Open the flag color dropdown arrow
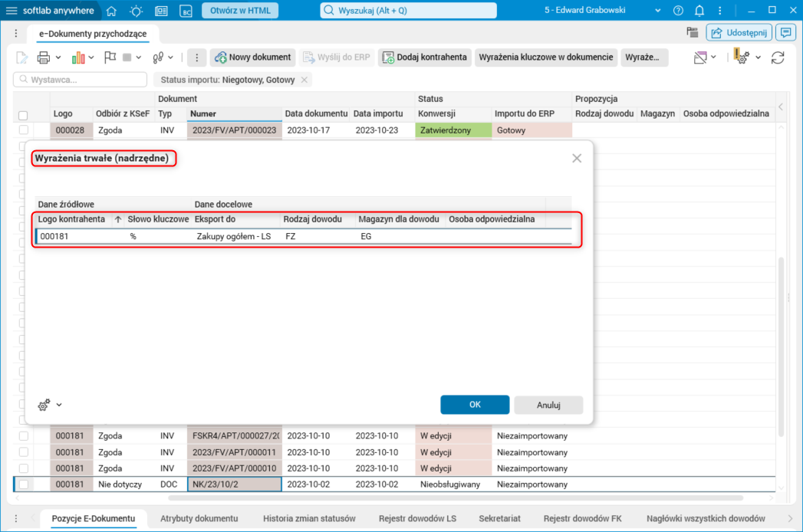This screenshot has height=532, width=803. 138,57
